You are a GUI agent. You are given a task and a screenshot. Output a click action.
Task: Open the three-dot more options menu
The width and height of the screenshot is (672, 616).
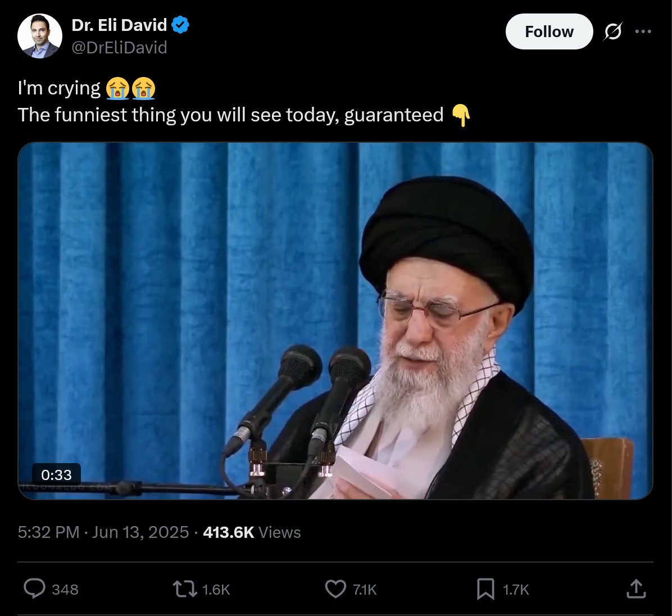643,31
